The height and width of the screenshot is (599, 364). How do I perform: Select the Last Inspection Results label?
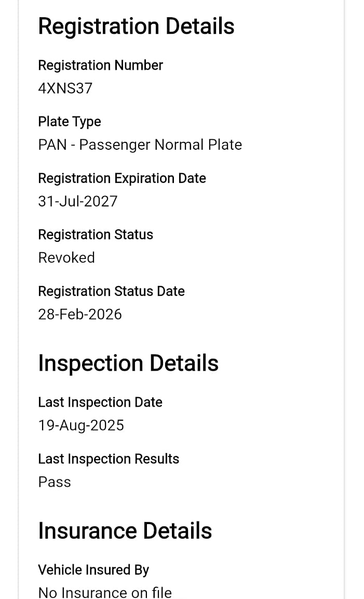(x=109, y=459)
